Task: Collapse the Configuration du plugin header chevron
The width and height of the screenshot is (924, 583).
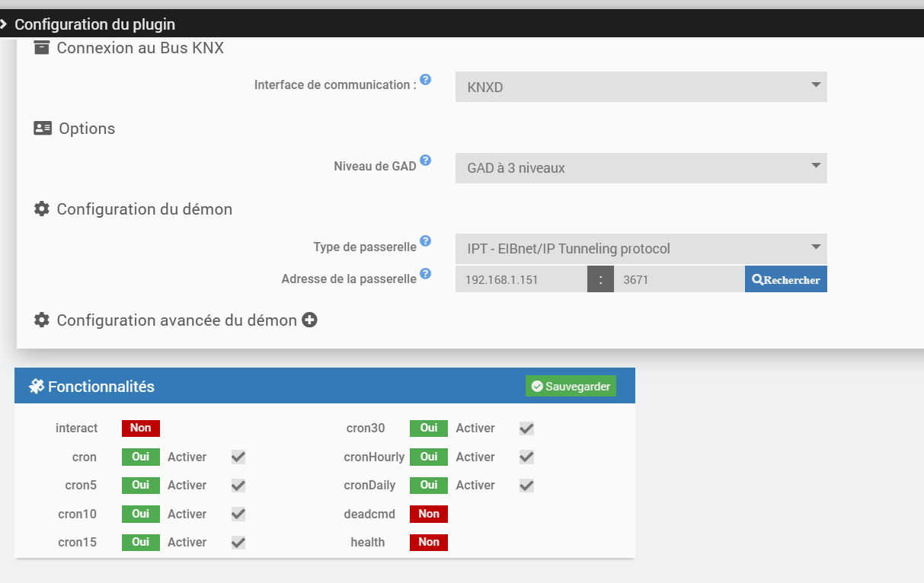Action: click(x=4, y=24)
